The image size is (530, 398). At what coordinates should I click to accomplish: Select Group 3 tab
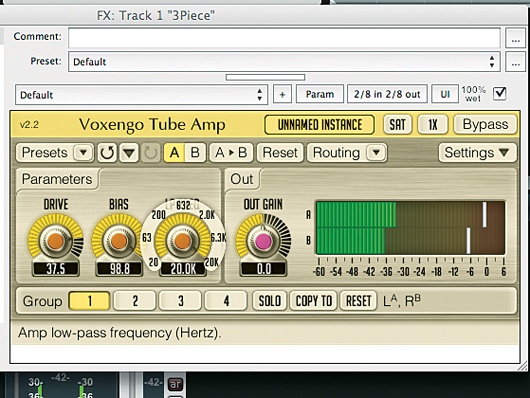pyautogui.click(x=181, y=301)
